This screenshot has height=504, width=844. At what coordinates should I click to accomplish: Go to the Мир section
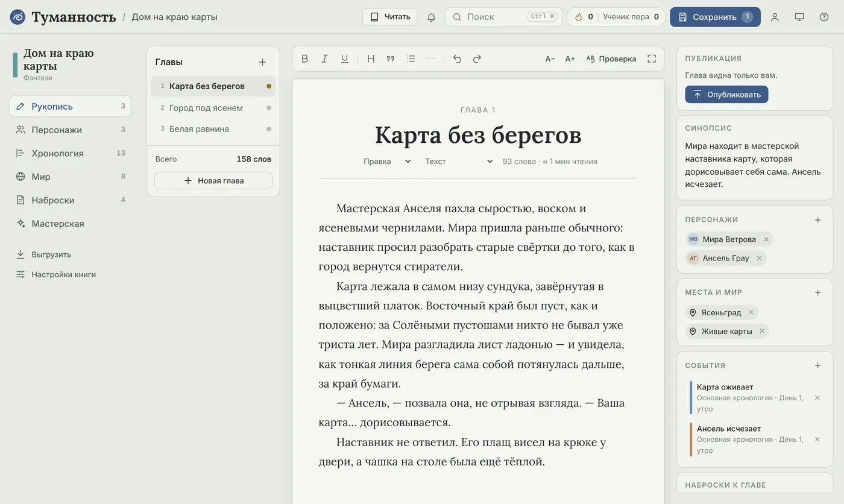(70, 177)
